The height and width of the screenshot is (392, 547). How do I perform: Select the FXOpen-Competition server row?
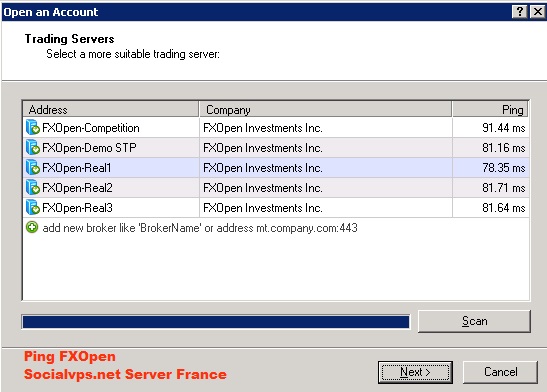tap(276, 128)
